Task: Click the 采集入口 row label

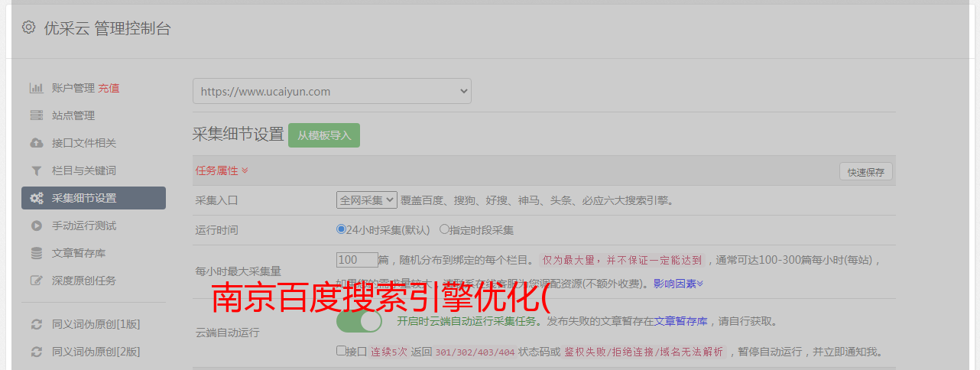Action: pyautogui.click(x=217, y=200)
